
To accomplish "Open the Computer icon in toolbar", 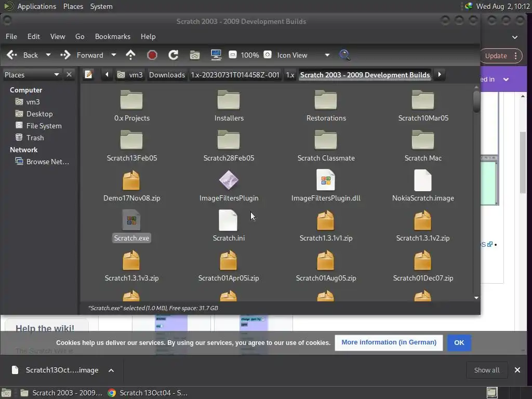I will [216, 55].
